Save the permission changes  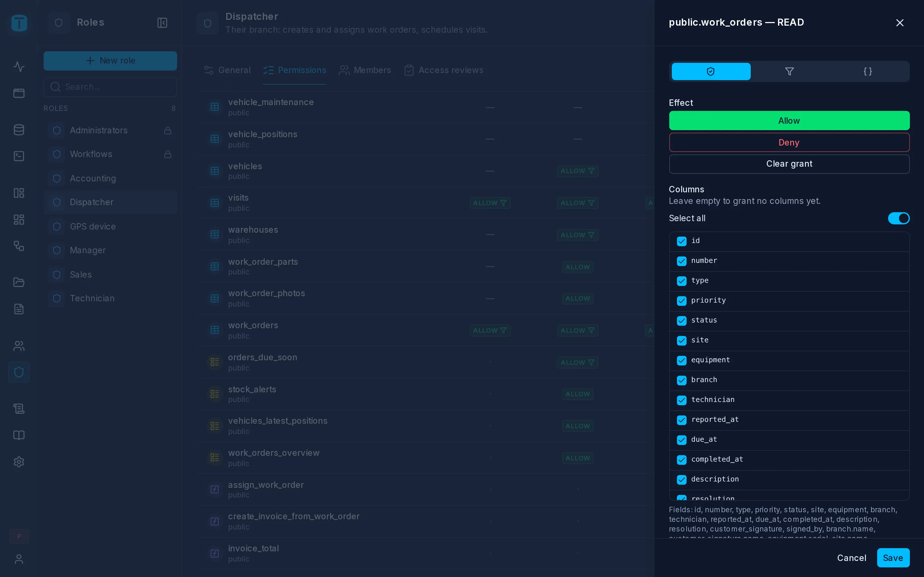tap(893, 558)
